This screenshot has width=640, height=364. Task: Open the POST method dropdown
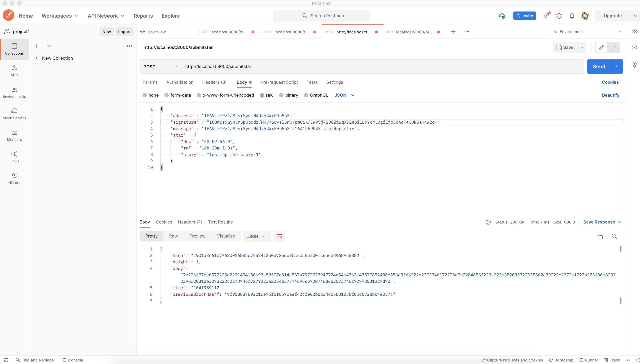click(x=160, y=66)
